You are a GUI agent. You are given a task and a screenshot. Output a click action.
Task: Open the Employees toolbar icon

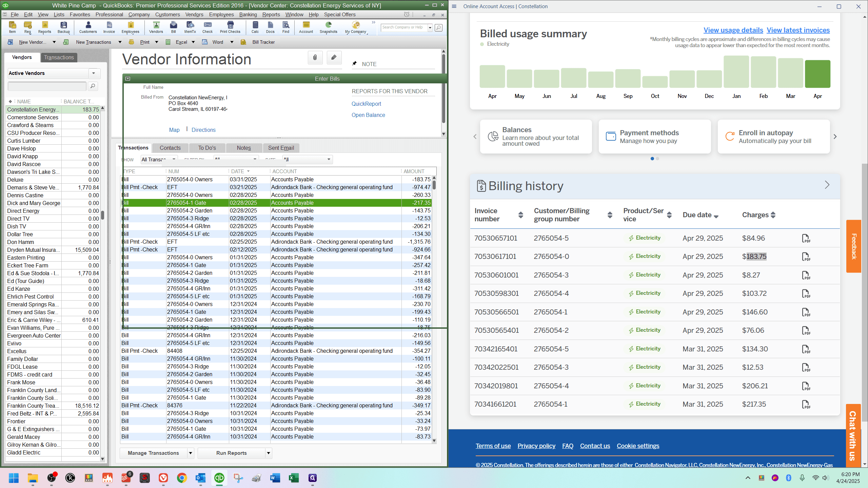[x=130, y=27]
